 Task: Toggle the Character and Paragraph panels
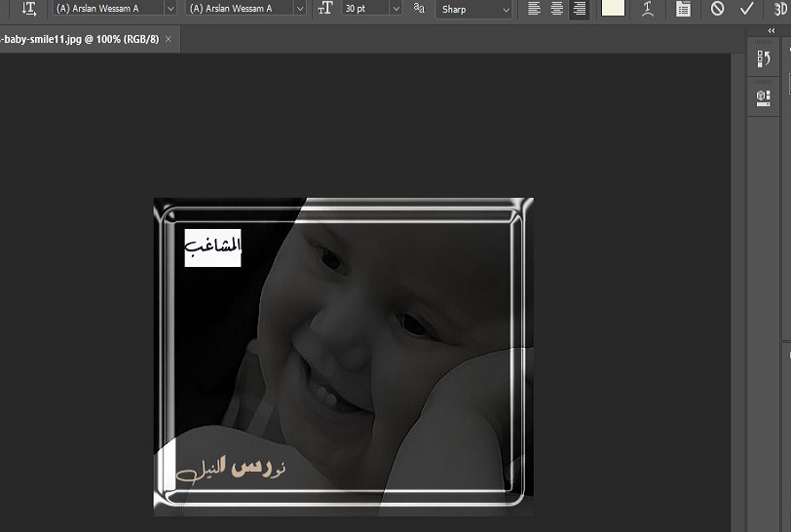[683, 9]
